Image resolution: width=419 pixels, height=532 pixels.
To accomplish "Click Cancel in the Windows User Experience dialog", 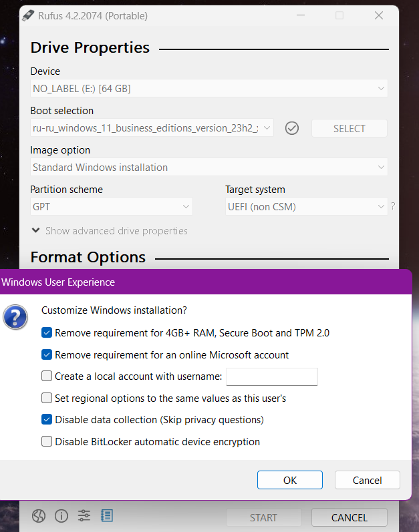I will pyautogui.click(x=367, y=480).
